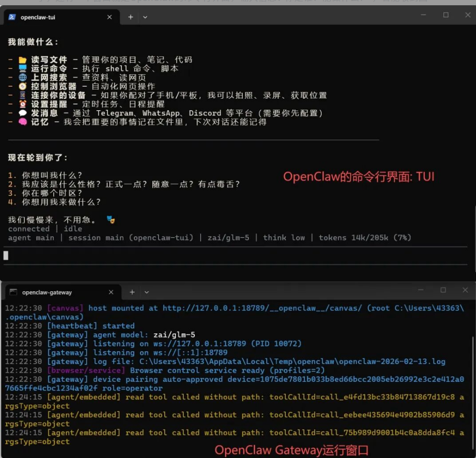Click the compass emoji beside 控制浏览器
The image size is (476, 458).
click(x=23, y=86)
